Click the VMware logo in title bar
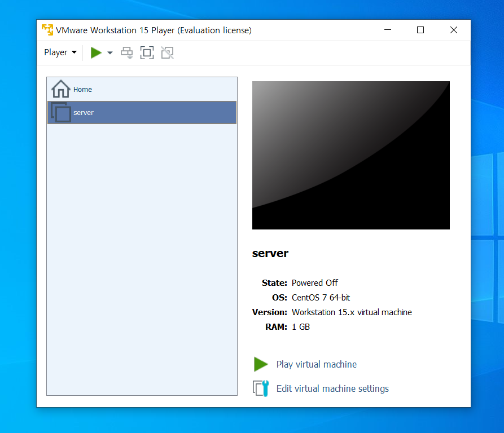Screen dimensions: 504x433 coord(47,30)
